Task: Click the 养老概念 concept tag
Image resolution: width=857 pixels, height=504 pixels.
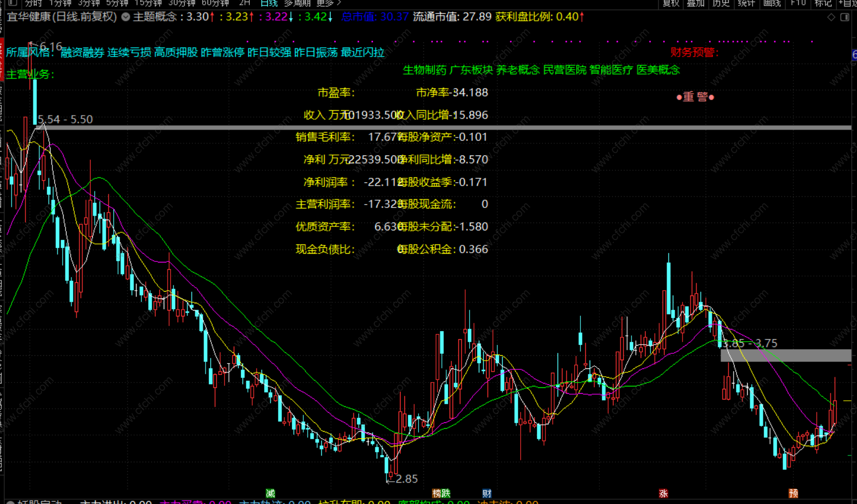Action: [518, 70]
